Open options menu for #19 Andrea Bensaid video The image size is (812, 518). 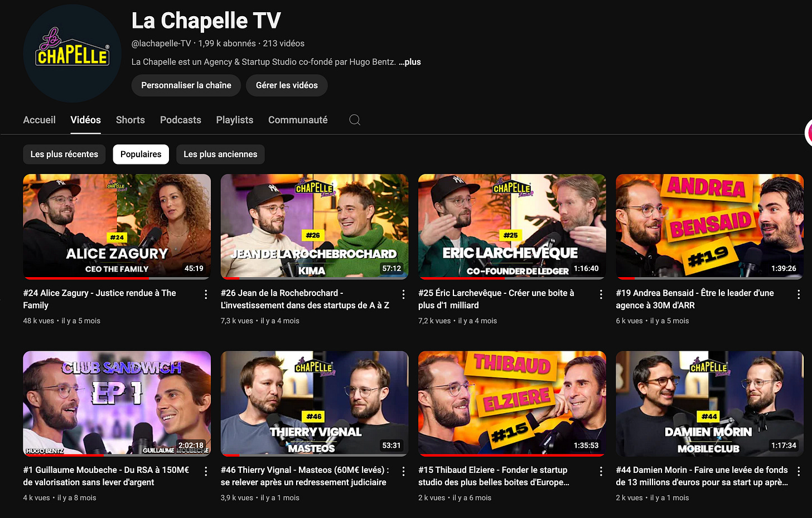pos(799,294)
